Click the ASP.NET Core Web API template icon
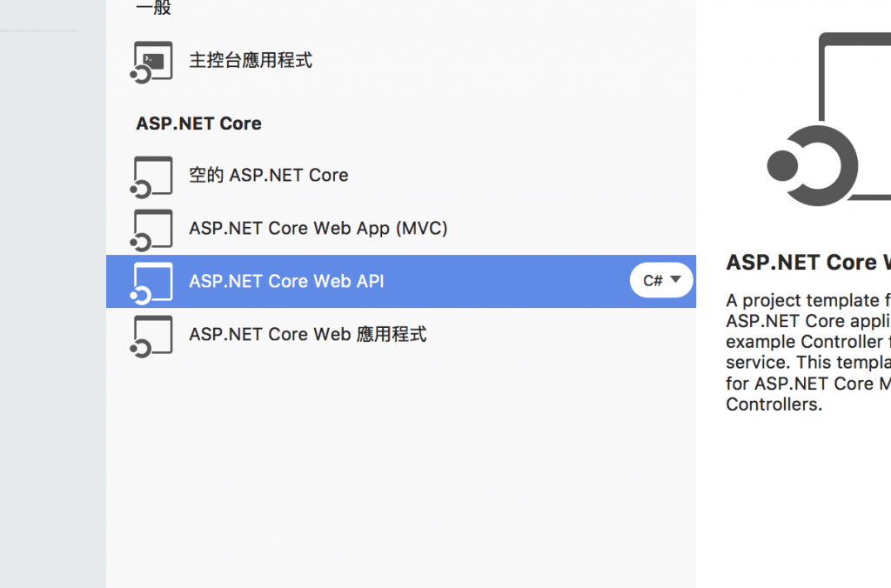 tap(151, 283)
